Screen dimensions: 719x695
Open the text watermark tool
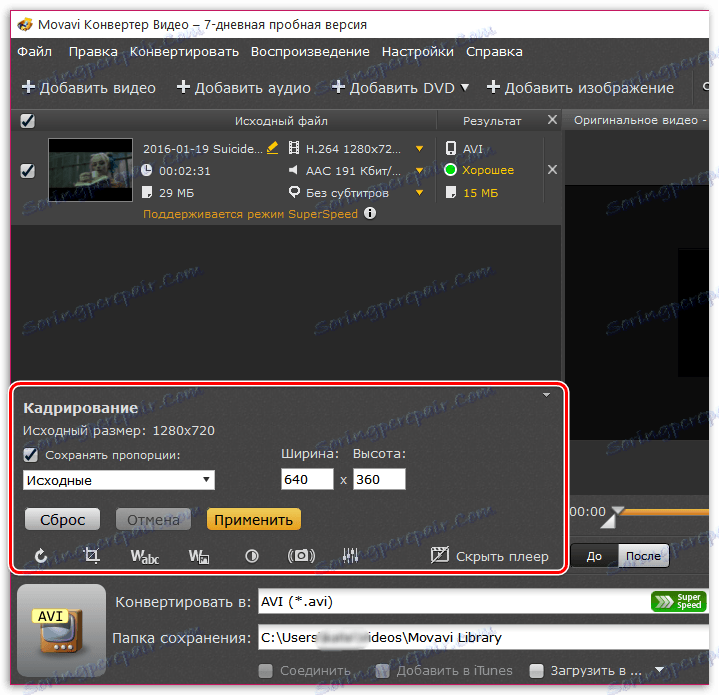point(144,556)
